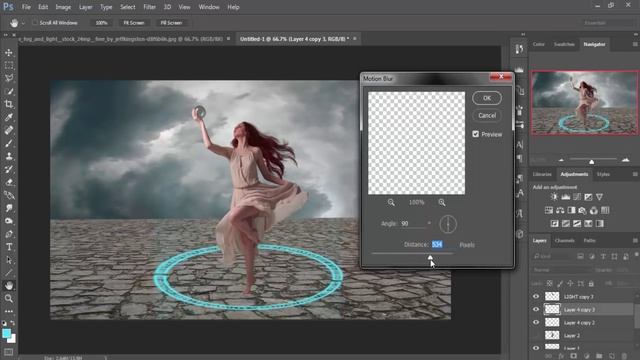Open the Layer menu
Viewport: 640px width, 360px height.
coord(85,7)
